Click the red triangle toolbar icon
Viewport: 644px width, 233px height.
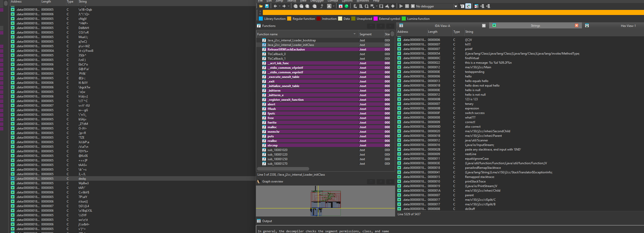click(341, 6)
